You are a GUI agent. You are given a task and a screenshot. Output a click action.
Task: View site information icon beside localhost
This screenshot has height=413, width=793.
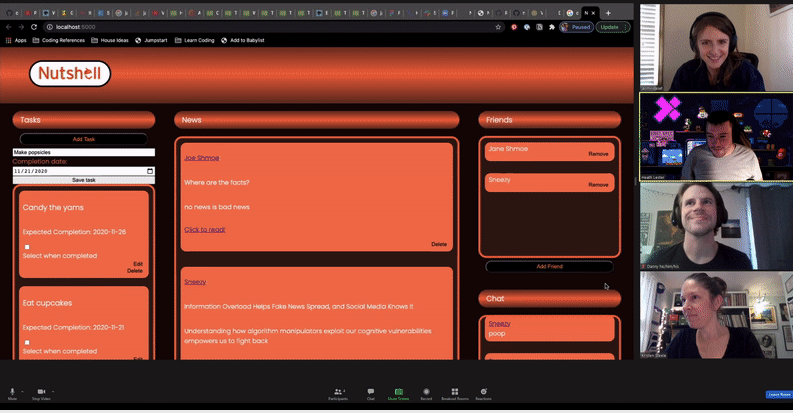pyautogui.click(x=50, y=27)
